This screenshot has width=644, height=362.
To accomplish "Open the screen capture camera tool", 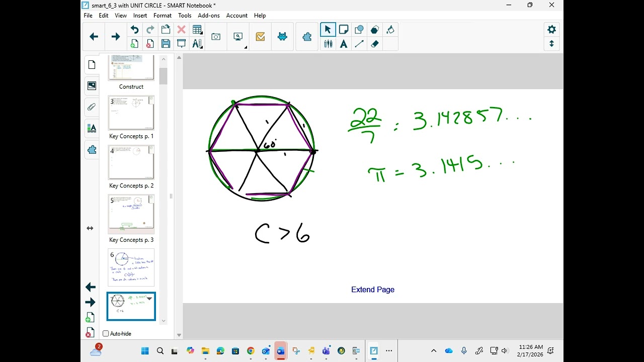I will pyautogui.click(x=216, y=37).
